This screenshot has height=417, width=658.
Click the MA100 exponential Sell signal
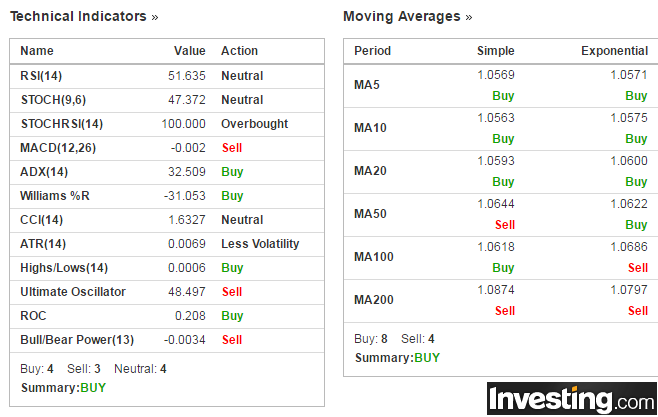pyautogui.click(x=638, y=268)
